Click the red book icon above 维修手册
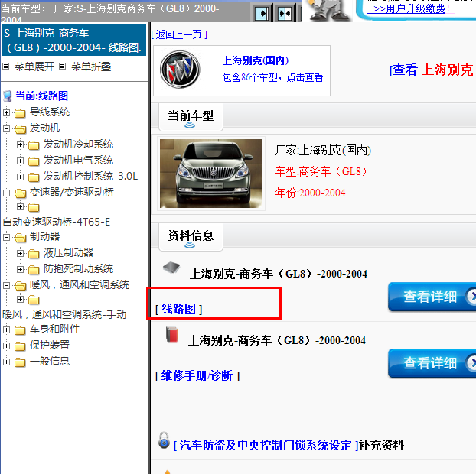This screenshot has width=476, height=474. [172, 334]
